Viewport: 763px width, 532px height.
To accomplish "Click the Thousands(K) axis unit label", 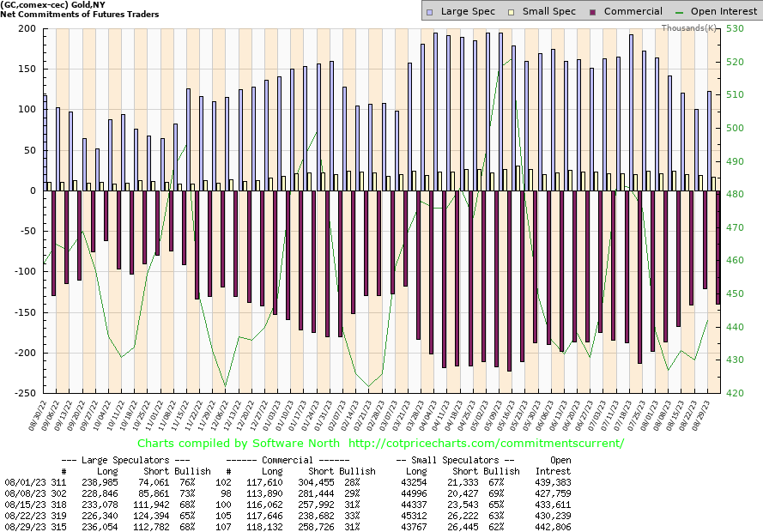I will click(x=689, y=28).
